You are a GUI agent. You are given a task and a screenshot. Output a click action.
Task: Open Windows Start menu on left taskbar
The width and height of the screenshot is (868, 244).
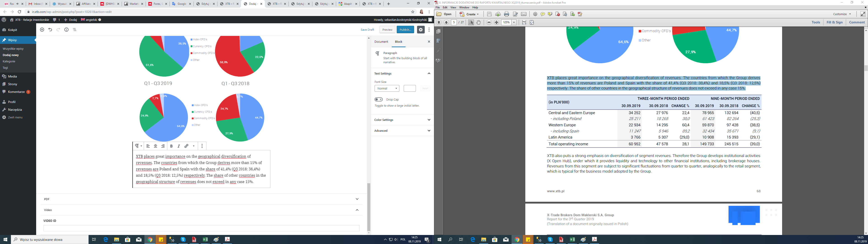tap(5, 240)
